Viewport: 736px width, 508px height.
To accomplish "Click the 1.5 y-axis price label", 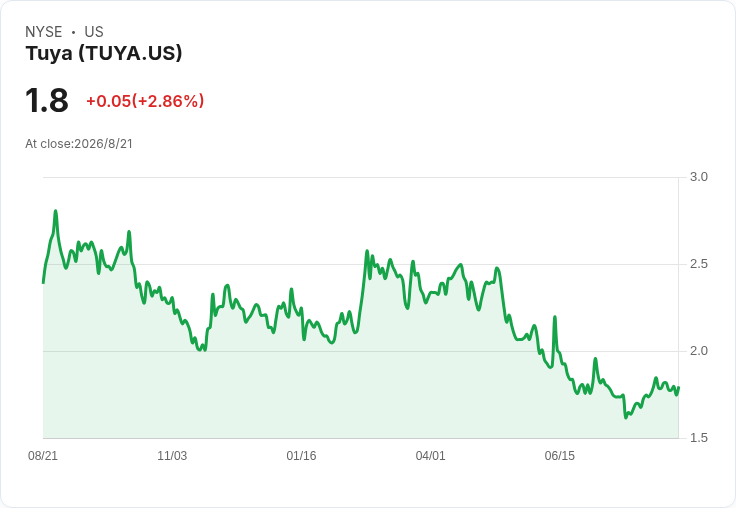I will click(x=698, y=438).
